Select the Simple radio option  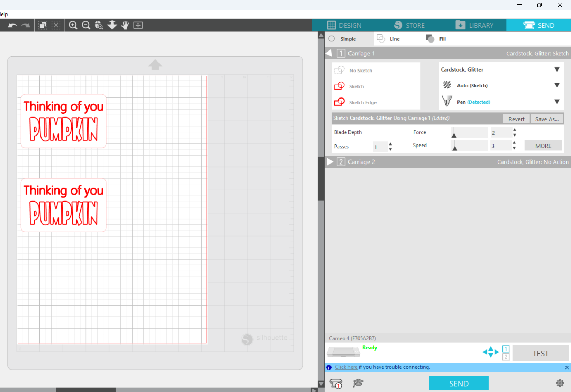click(x=332, y=39)
